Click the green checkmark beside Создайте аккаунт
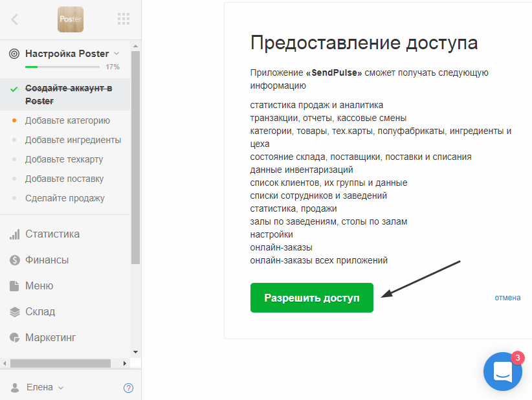532x400 pixels. tap(14, 89)
